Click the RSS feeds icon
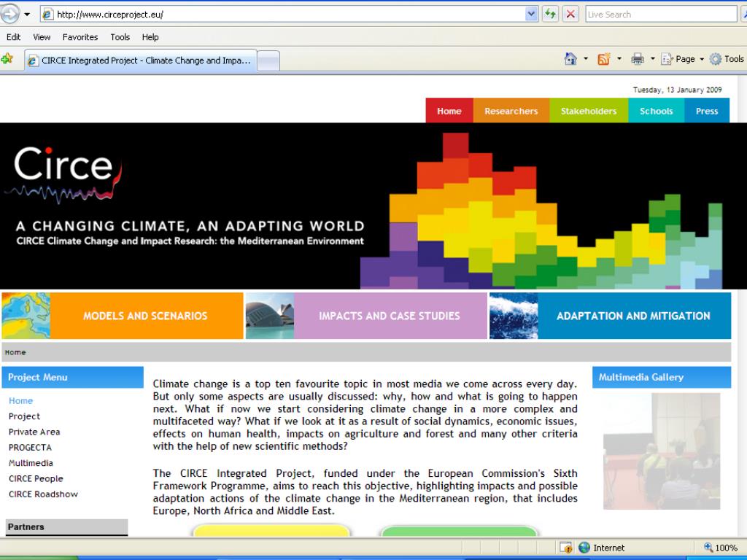Viewport: 747px width, 560px height. click(x=603, y=59)
